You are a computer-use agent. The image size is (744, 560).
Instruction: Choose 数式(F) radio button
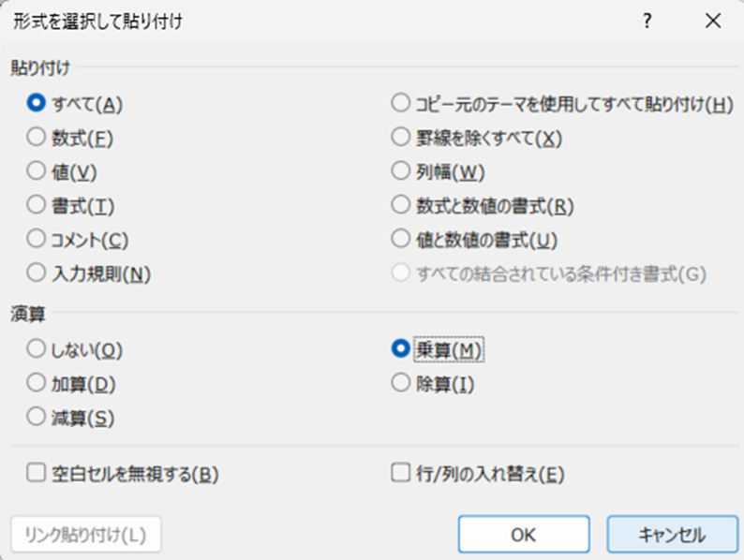pos(37,138)
